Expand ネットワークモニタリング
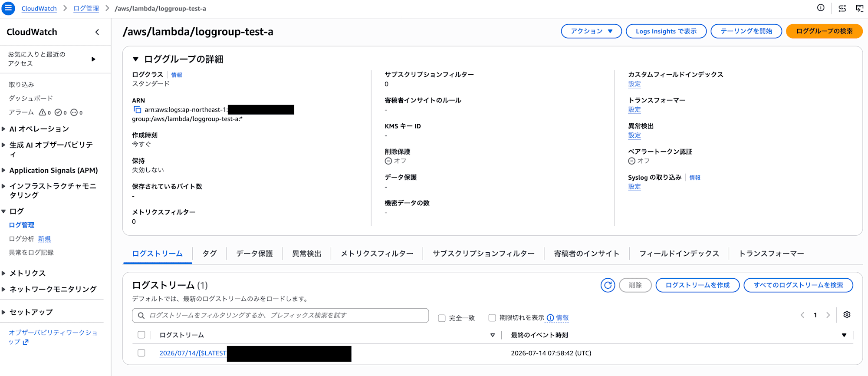868x376 pixels. (3, 289)
